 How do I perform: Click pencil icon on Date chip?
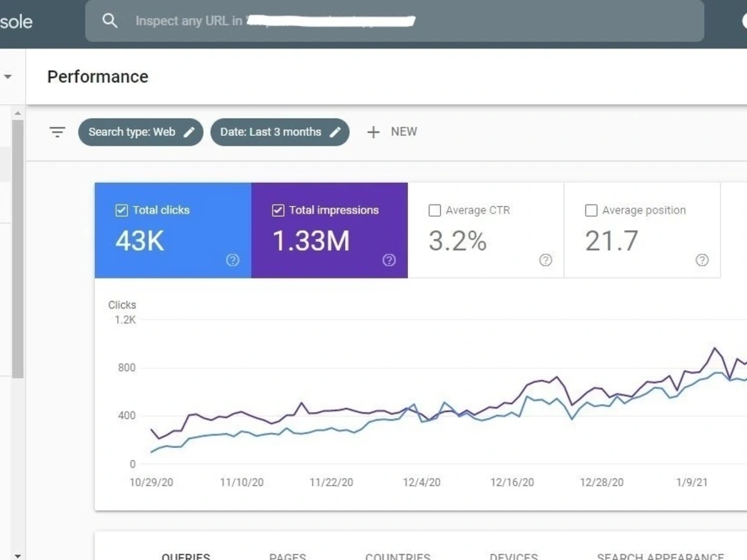(x=335, y=132)
